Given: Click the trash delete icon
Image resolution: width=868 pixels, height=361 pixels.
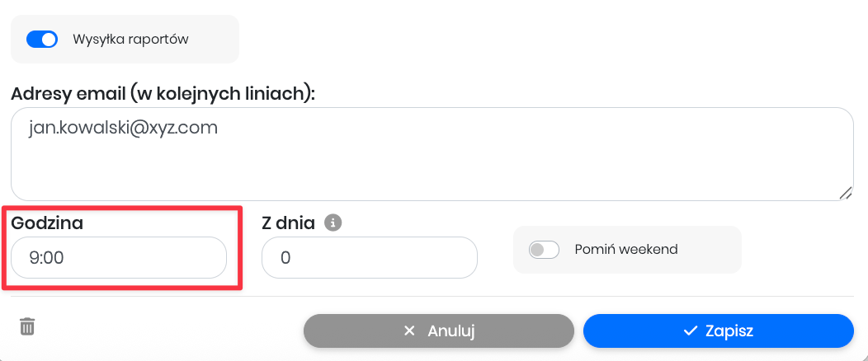Looking at the screenshot, I should 27,326.
